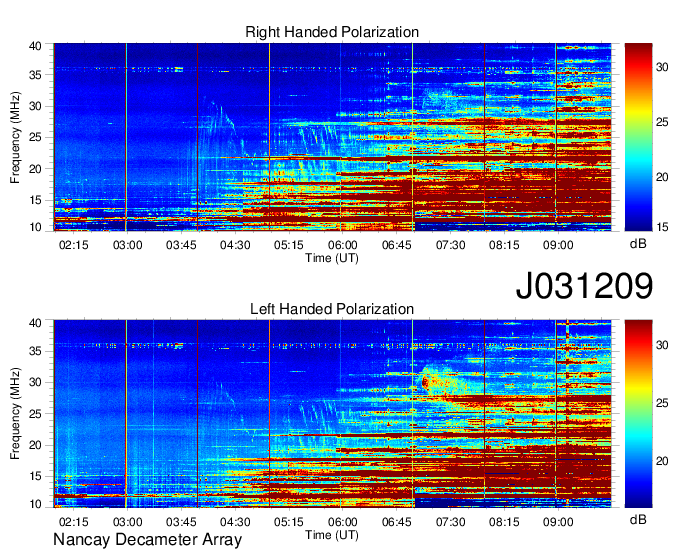Click the 30 label on lower color bar
This screenshot has width=680, height=552.
[662, 345]
